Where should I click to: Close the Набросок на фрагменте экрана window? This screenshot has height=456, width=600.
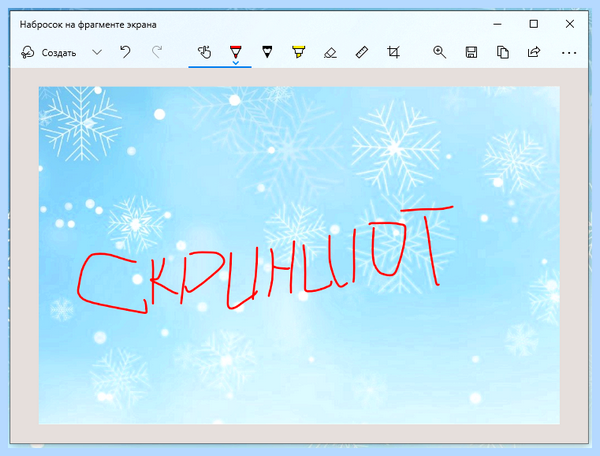[x=570, y=24]
